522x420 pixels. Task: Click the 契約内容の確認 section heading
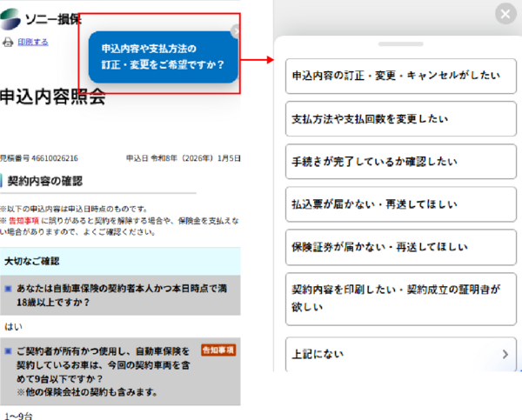[x=44, y=181]
